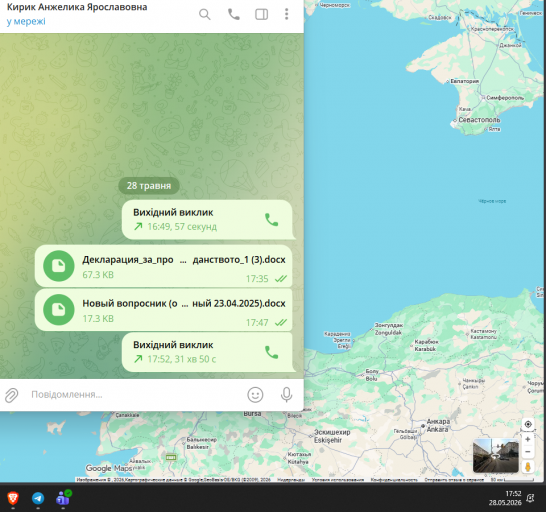Open the Street View thumbnail
546x512 pixels.
point(496,456)
